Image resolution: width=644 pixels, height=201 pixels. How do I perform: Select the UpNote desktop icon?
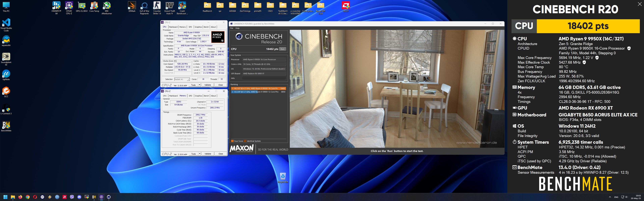pos(6,75)
